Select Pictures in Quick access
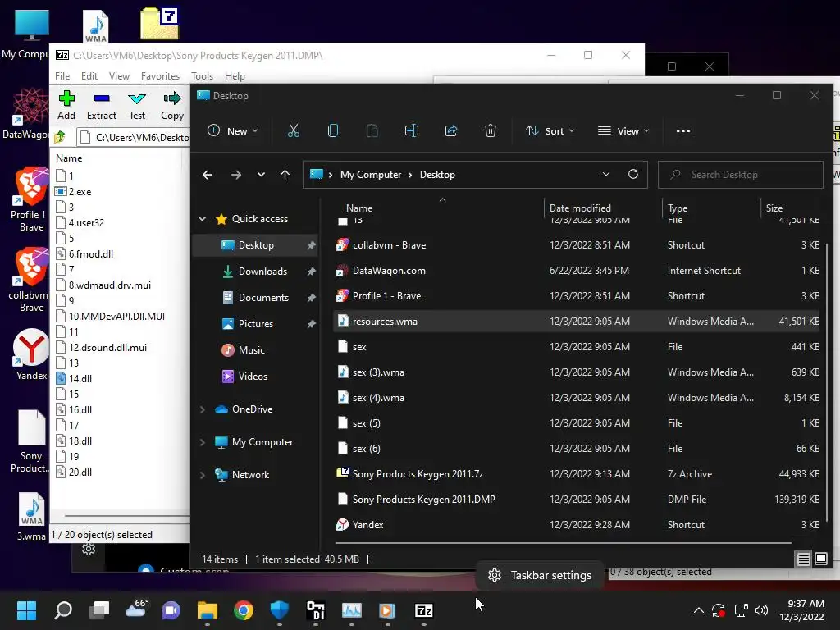The width and height of the screenshot is (840, 630). (256, 323)
